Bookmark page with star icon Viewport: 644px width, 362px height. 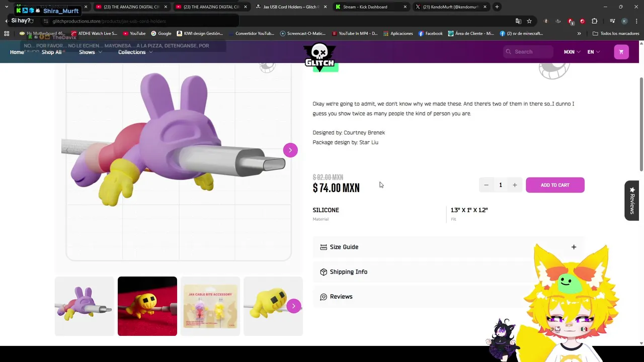click(x=529, y=21)
